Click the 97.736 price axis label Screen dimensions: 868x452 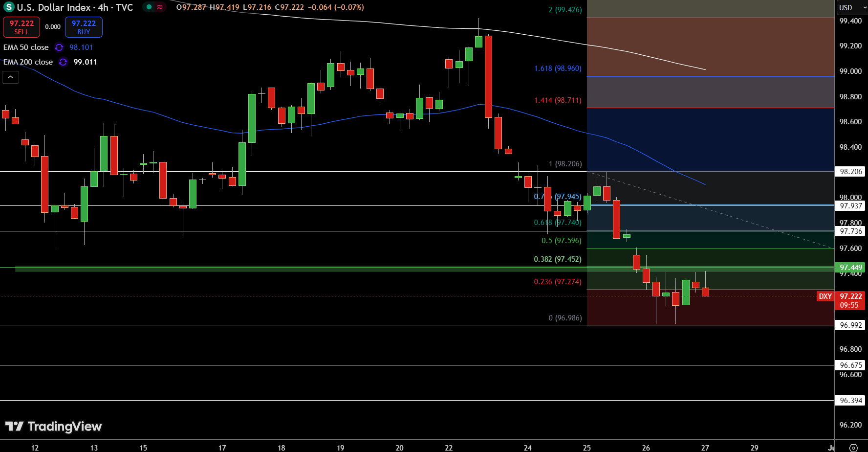click(x=850, y=231)
